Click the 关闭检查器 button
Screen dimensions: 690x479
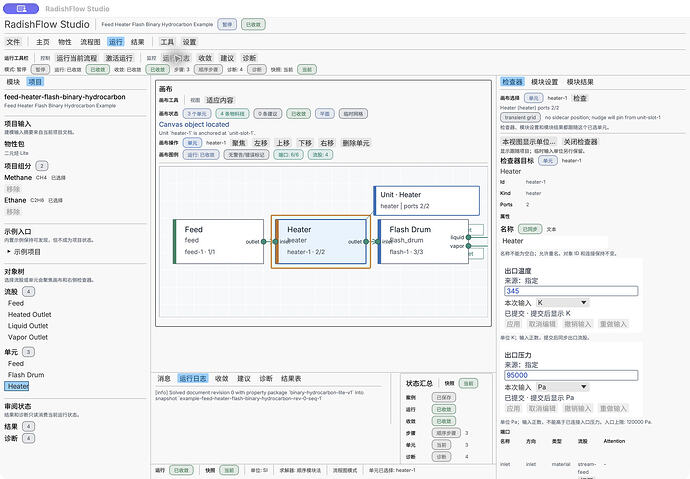(581, 142)
